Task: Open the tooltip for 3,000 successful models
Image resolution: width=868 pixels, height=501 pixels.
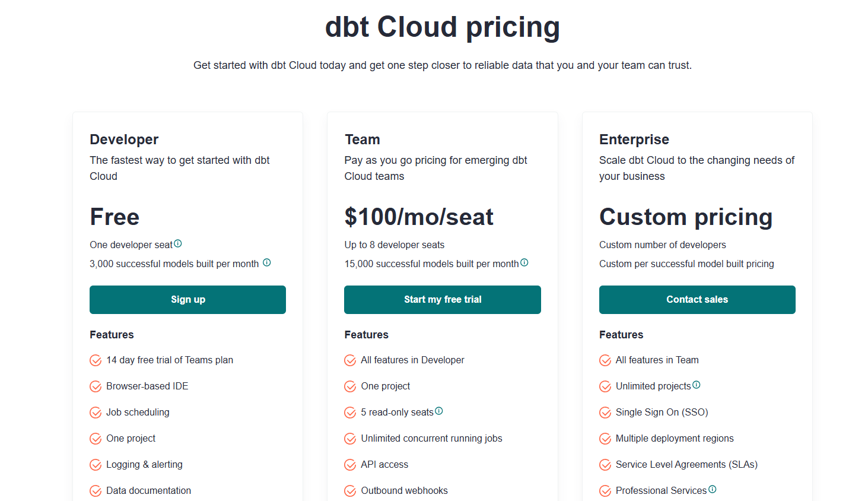Action: [x=266, y=262]
